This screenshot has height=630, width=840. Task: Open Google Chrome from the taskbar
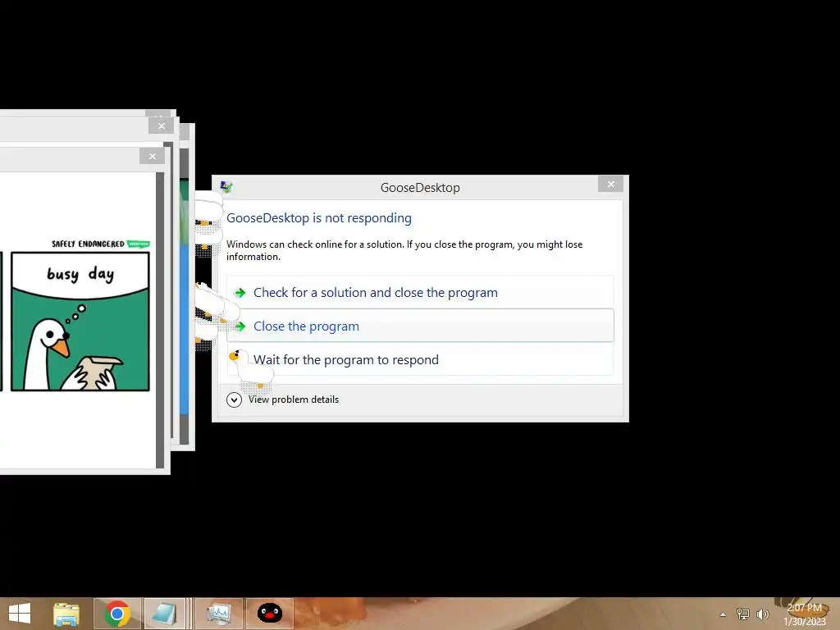coord(117,614)
